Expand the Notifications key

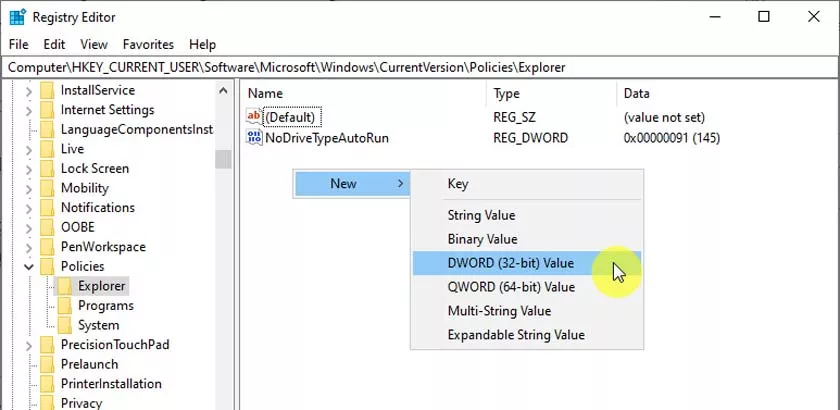tap(29, 208)
